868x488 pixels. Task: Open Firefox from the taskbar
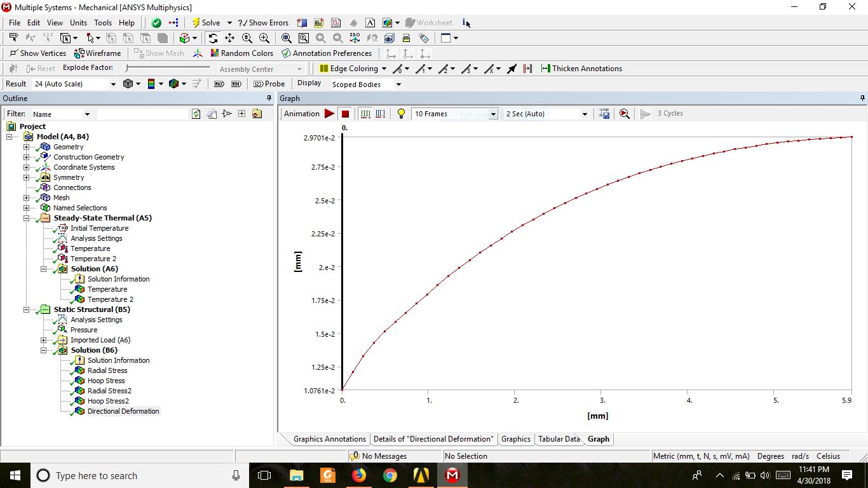pos(359,475)
